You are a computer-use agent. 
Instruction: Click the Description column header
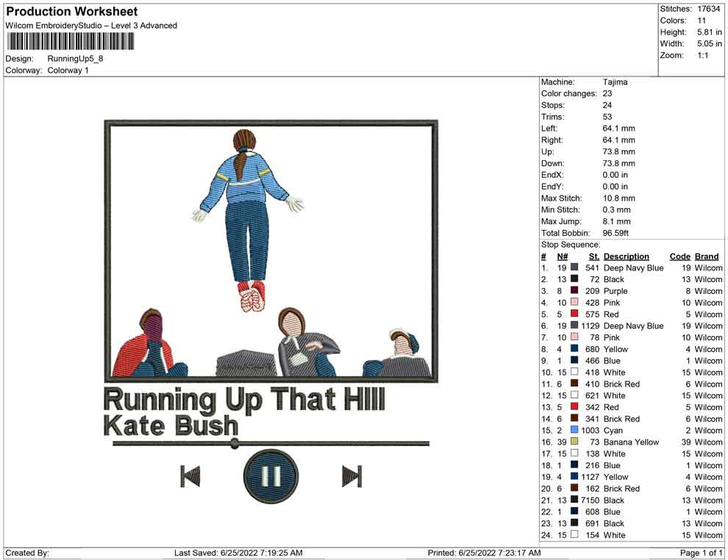(x=626, y=256)
